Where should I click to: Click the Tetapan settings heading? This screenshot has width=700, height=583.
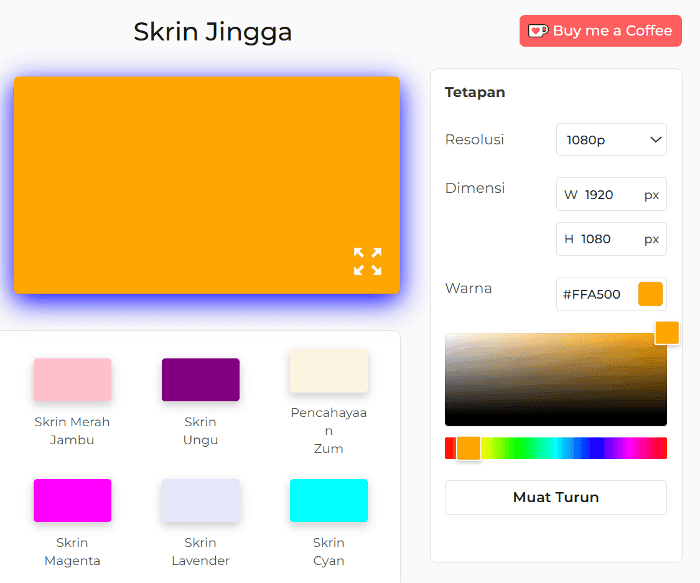475,92
